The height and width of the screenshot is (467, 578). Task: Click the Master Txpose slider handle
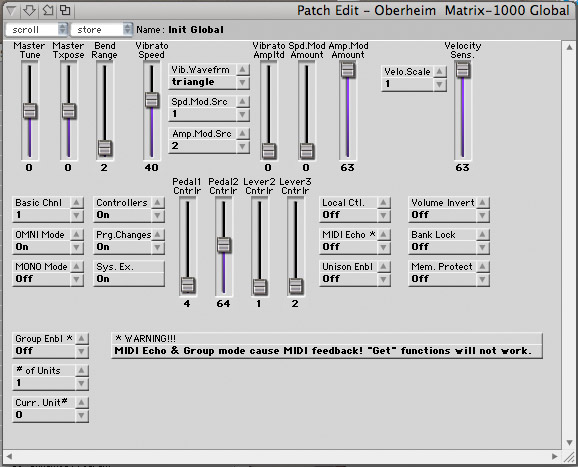[69, 111]
